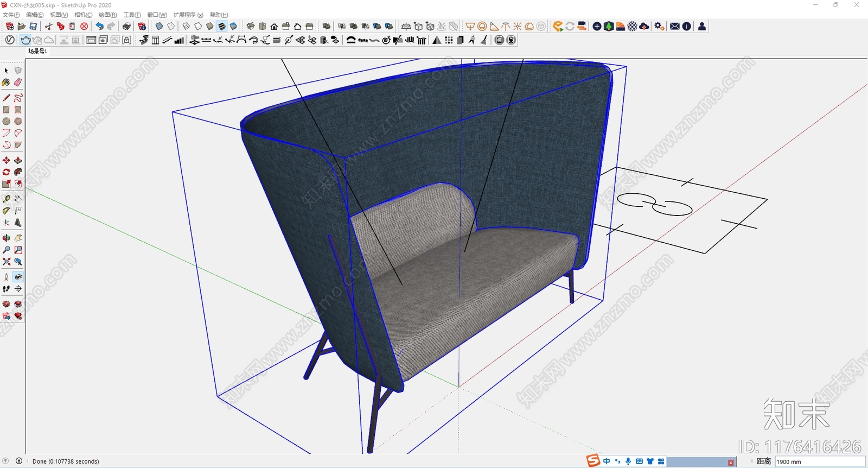Open the 工具(T) Tools menu
The width and height of the screenshot is (868, 468).
(x=132, y=15)
